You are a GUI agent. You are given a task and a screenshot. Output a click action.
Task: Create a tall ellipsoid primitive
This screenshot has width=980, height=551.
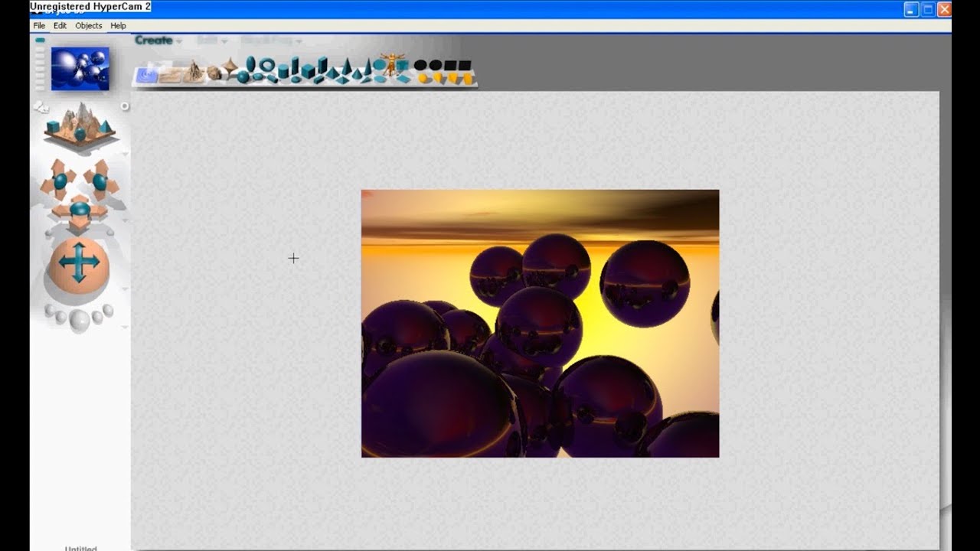(x=250, y=64)
